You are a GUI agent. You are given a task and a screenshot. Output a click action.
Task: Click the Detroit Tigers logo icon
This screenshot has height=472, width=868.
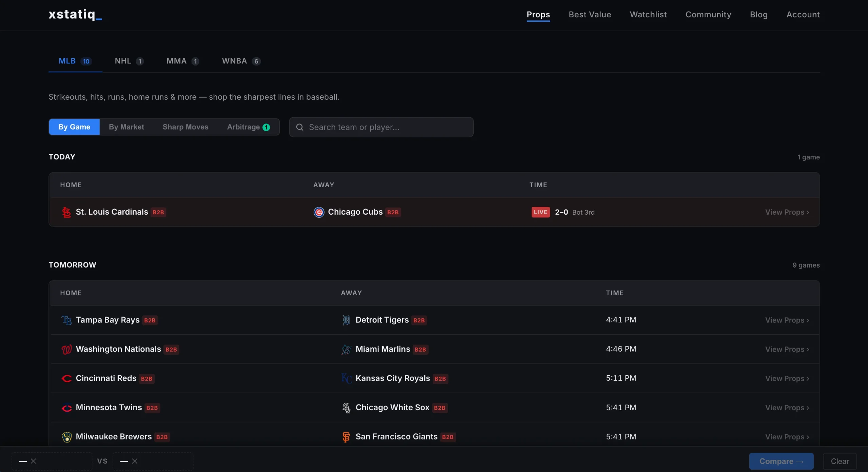[346, 320]
